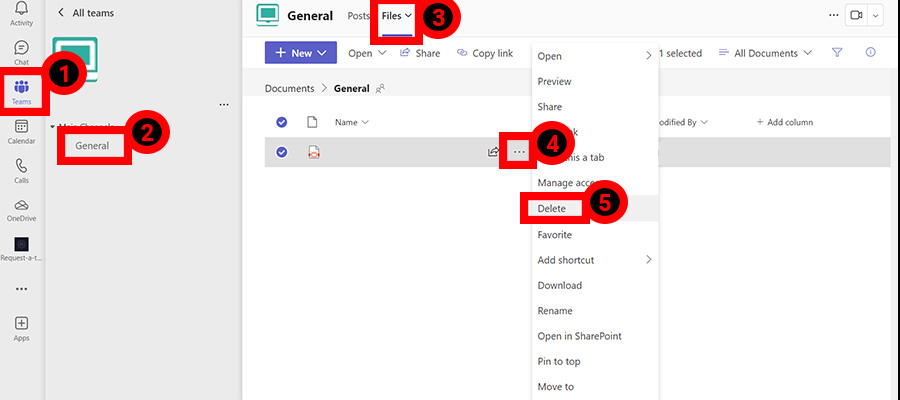Open Calls in the left rail
This screenshot has width=900, height=400.
click(x=22, y=170)
